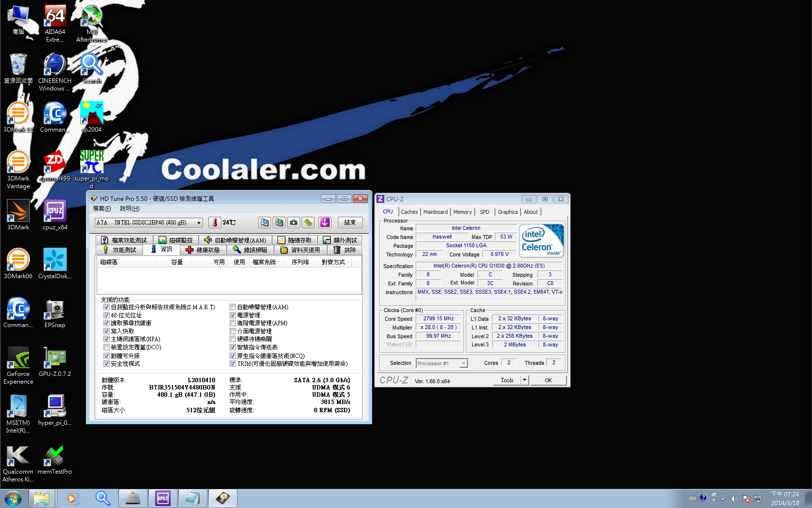
Task: Open HD Tune 說明(H) menu
Action: (x=130, y=209)
